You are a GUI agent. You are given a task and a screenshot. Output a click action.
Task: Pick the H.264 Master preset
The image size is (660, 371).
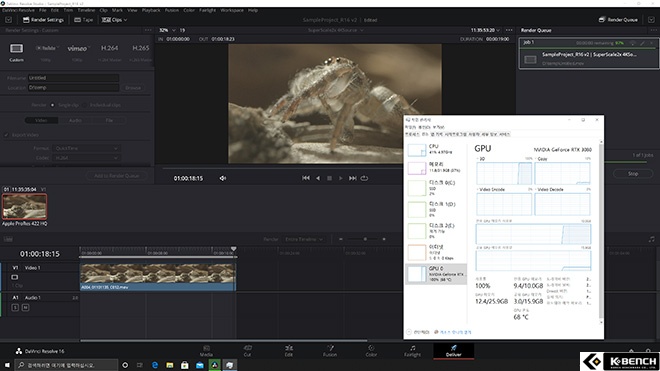coord(109,48)
